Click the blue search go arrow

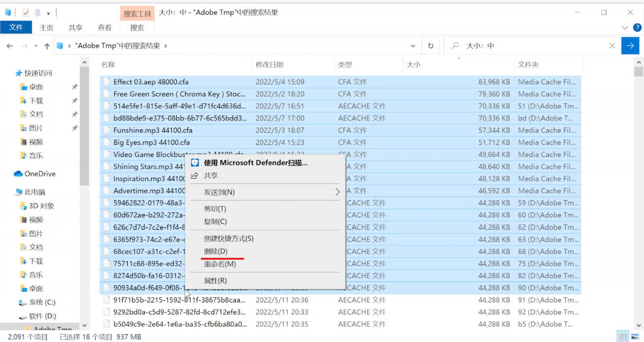click(x=630, y=46)
